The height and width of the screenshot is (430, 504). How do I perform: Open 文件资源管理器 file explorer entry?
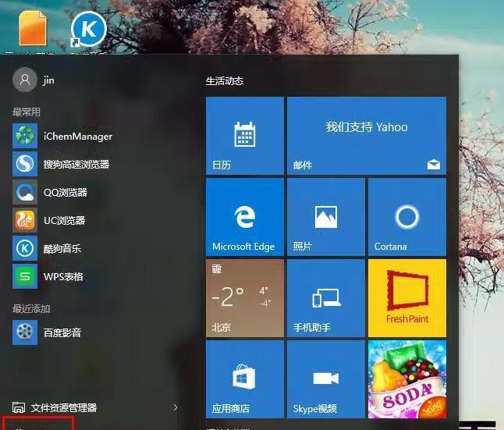(x=55, y=407)
